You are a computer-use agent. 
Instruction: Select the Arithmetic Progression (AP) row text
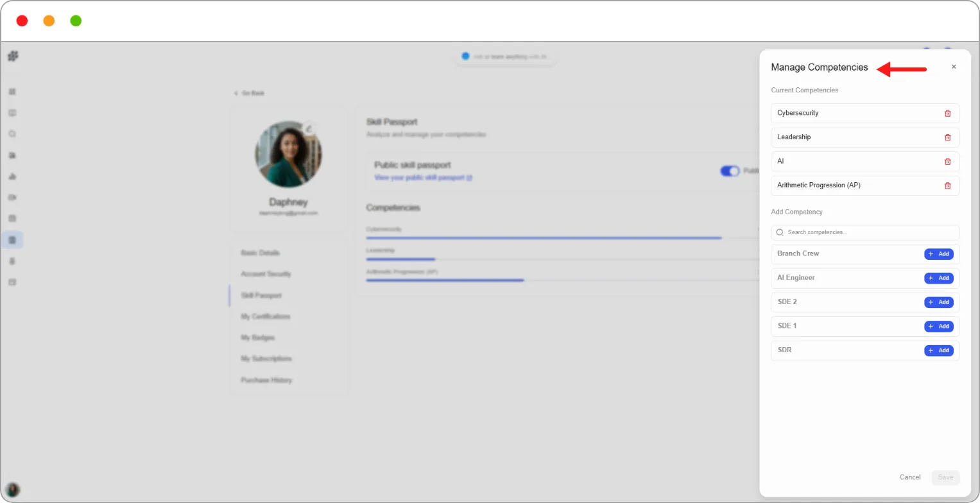(x=818, y=185)
